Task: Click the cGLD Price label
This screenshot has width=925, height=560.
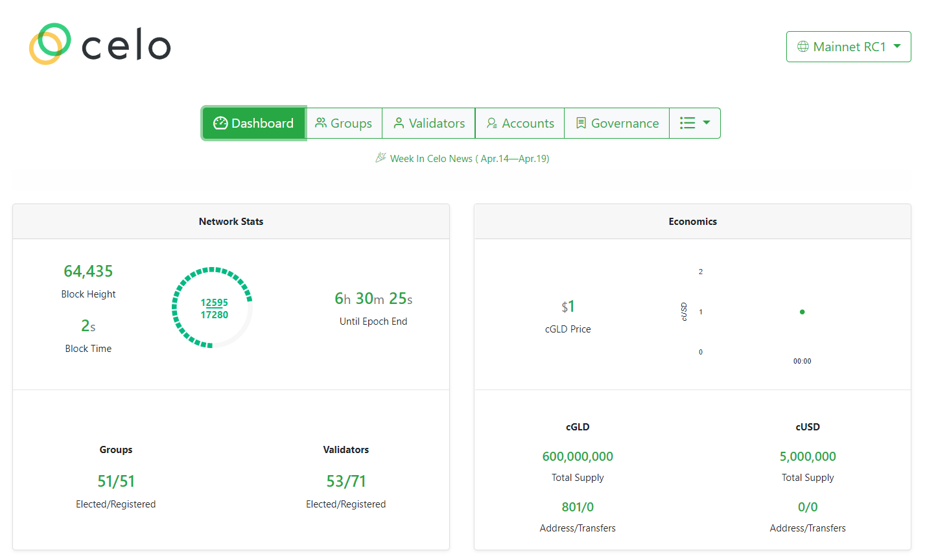Action: coord(568,329)
